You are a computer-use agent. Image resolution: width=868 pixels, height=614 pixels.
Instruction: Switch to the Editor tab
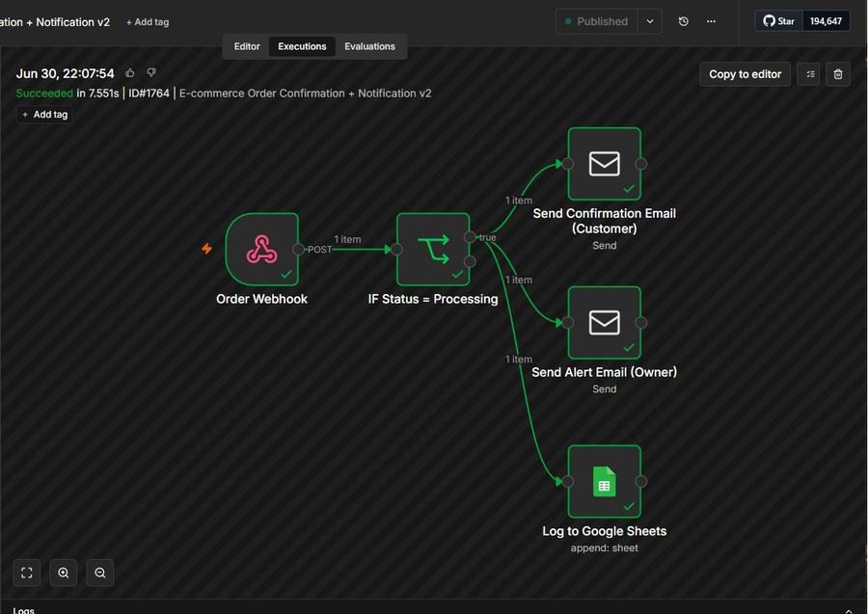pos(247,46)
